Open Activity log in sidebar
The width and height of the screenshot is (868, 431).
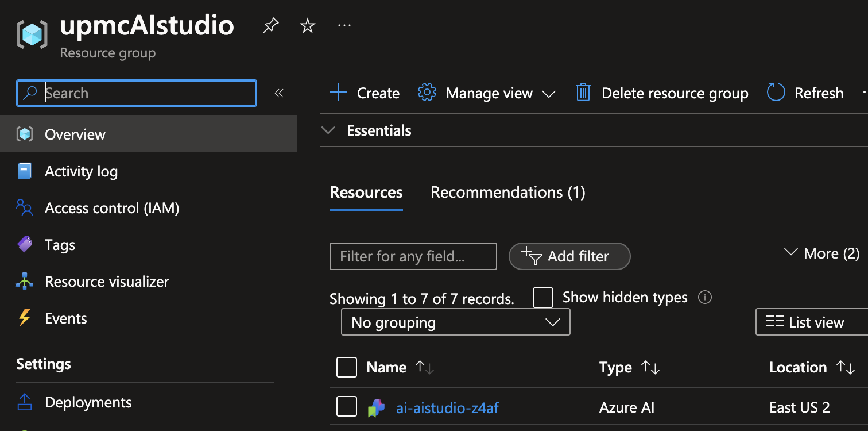click(x=81, y=171)
